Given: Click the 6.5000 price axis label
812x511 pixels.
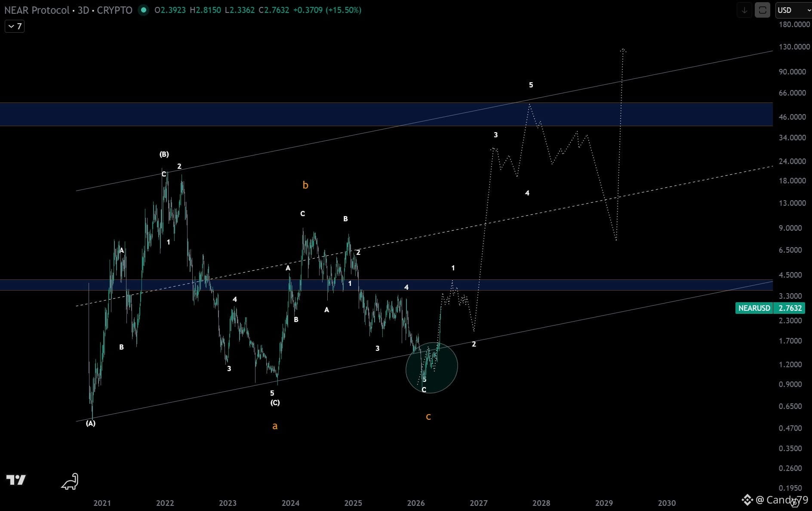Looking at the screenshot, I should pyautogui.click(x=790, y=250).
